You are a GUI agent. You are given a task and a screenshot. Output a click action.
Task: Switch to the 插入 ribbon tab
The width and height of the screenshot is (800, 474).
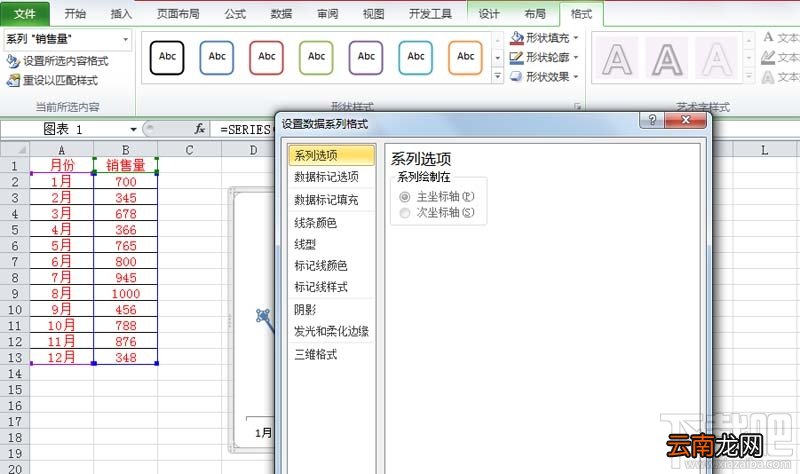pos(121,14)
